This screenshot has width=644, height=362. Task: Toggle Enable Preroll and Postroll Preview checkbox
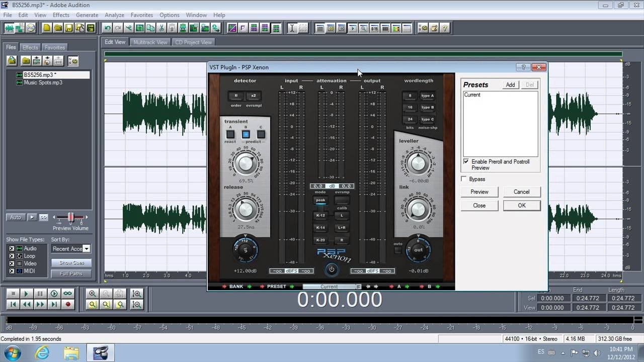[466, 161]
